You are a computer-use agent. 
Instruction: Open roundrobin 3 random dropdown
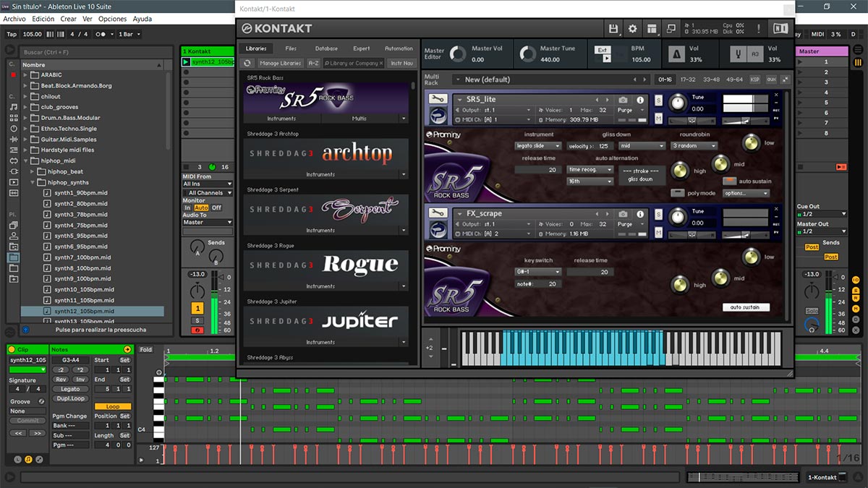click(694, 146)
